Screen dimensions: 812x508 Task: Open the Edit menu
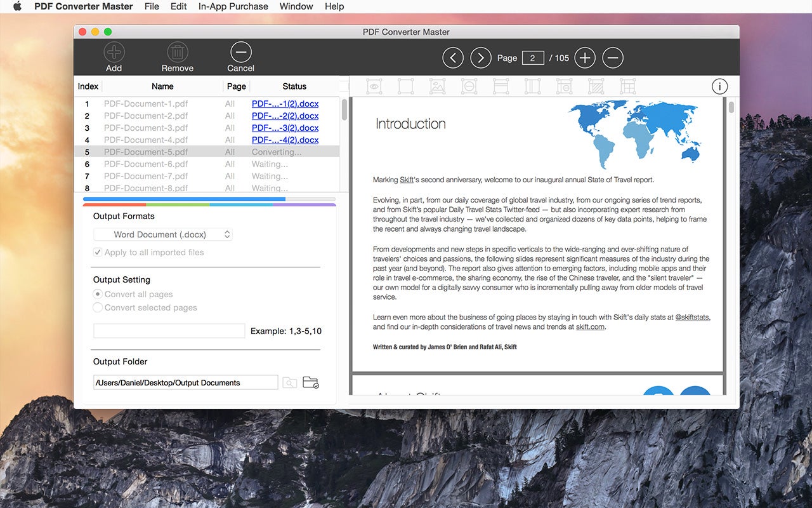point(179,6)
